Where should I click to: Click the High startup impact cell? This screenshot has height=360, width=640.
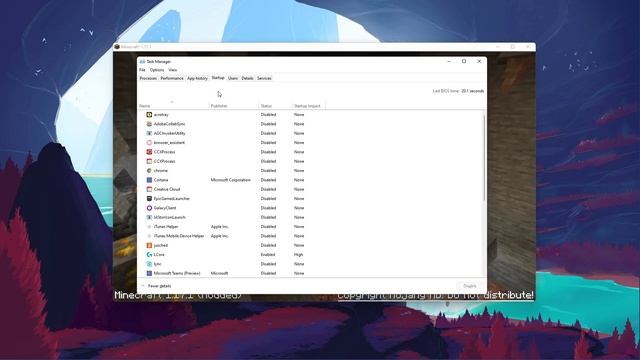click(x=298, y=255)
